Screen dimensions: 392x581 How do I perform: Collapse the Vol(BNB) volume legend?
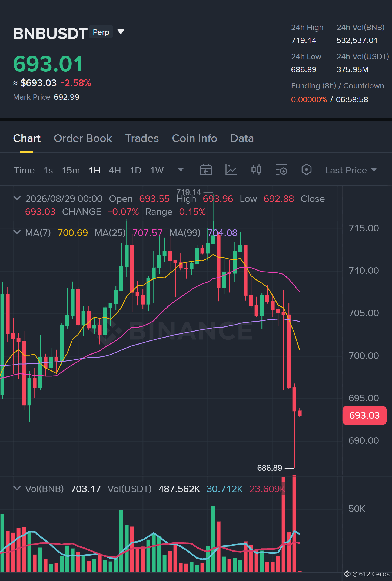(17, 488)
